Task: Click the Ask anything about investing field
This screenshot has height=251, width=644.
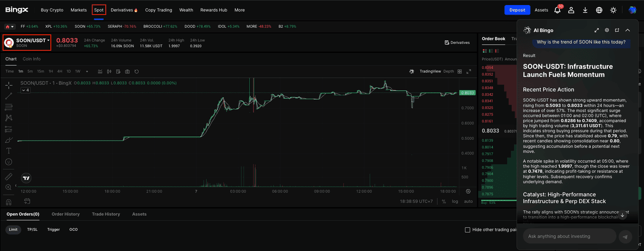Action: click(569, 236)
